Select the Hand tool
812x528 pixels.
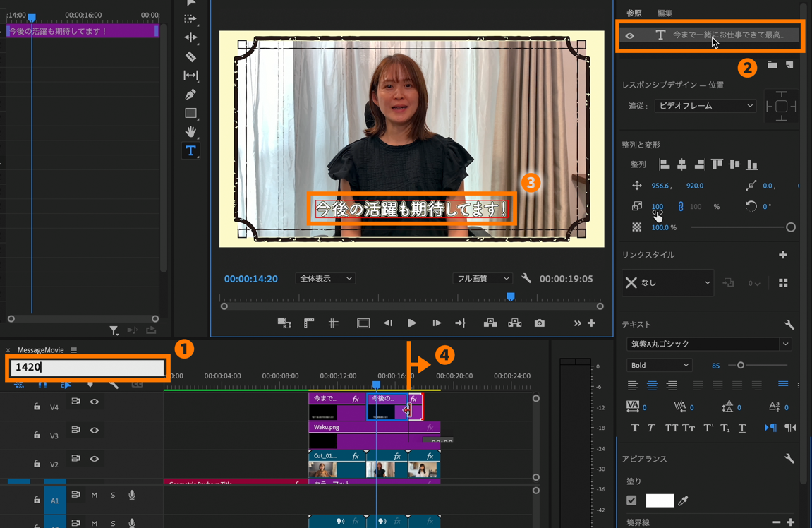click(190, 132)
